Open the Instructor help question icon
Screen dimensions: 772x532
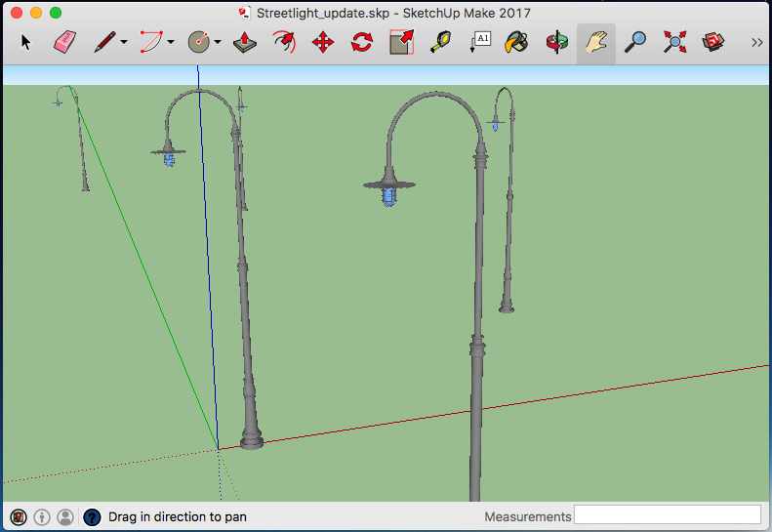[92, 517]
